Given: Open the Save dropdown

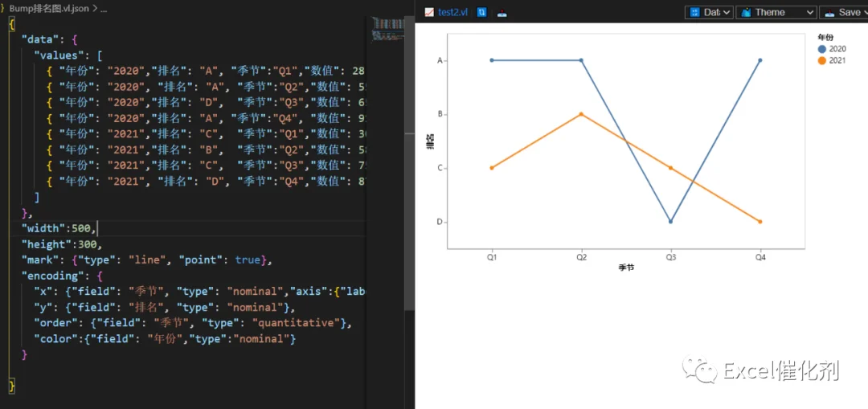Looking at the screenshot, I should pos(844,12).
